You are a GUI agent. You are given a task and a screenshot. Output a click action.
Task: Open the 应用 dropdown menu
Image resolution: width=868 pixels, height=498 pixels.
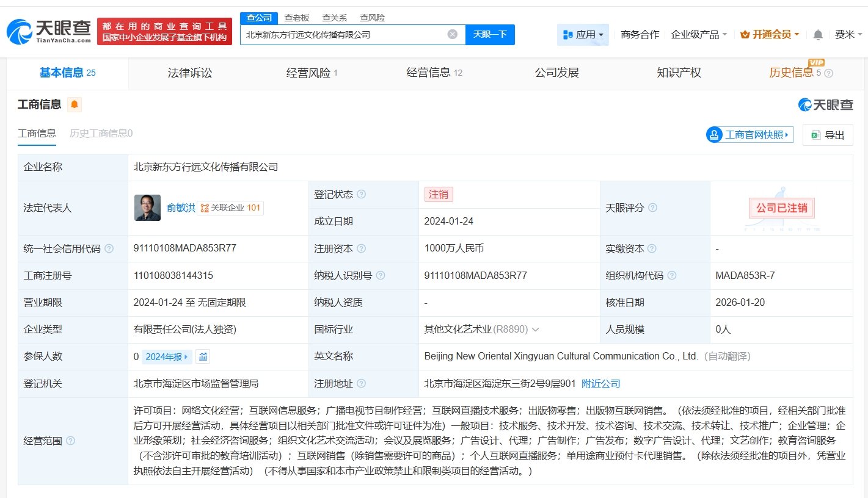[583, 35]
